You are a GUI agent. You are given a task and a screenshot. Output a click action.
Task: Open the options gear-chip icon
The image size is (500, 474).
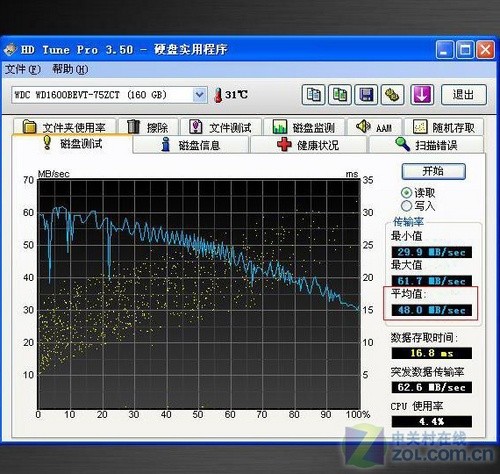[392, 95]
